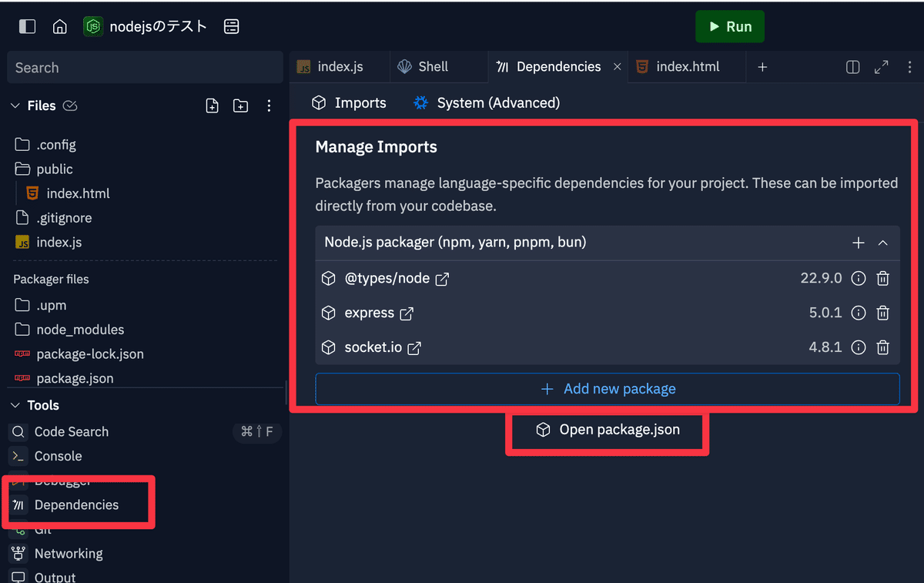Open package.json
924x583 pixels.
[607, 430]
